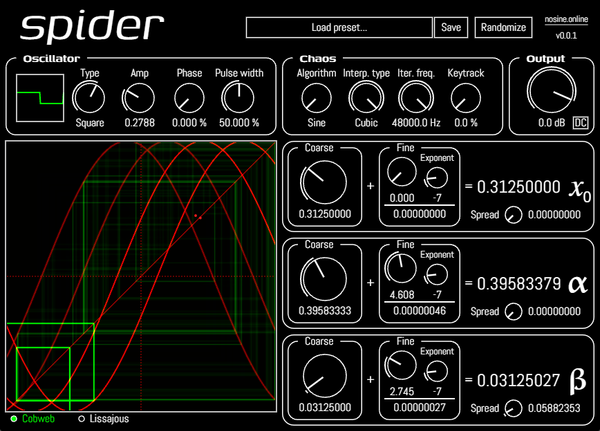Click the oscillator Amp knob

click(x=139, y=98)
